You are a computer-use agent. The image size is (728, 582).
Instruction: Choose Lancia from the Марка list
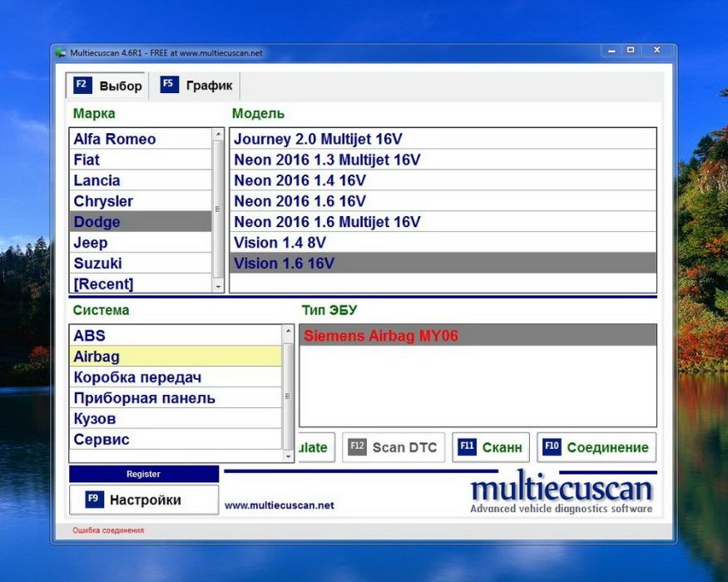click(141, 180)
